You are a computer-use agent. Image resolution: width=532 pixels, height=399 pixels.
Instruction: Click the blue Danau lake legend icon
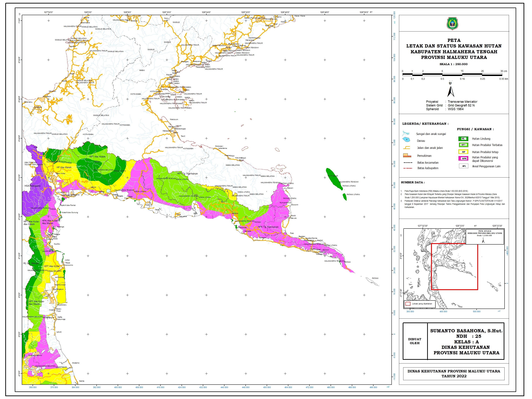[406, 140]
